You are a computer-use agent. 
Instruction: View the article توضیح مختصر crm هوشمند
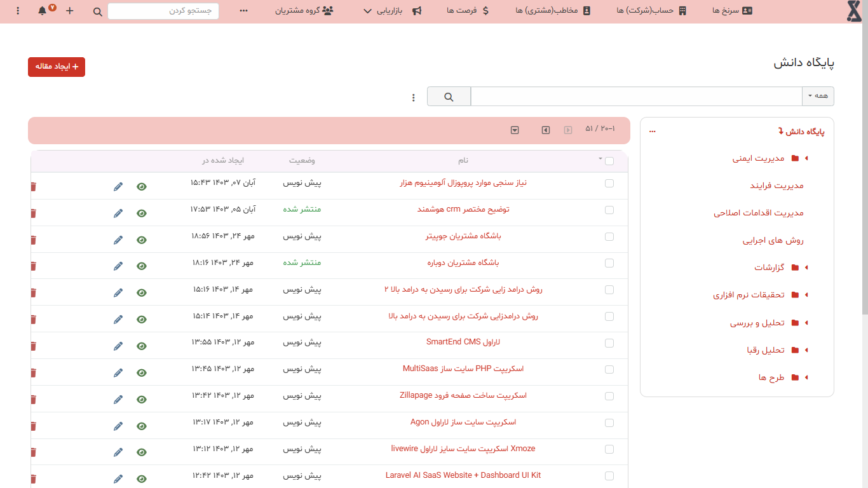[142, 213]
